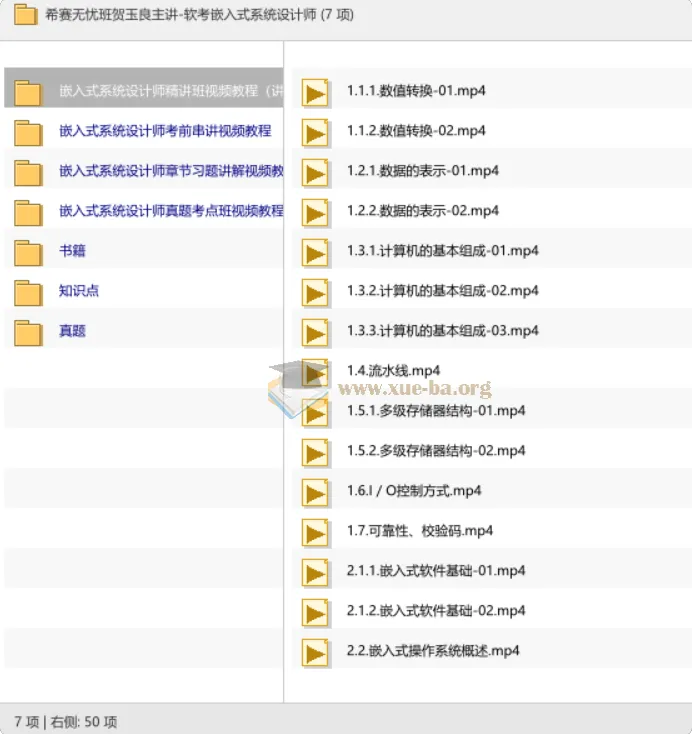Screen dimensions: 692x734
Task: Click the folder icon in the header bar
Action: coord(25,15)
